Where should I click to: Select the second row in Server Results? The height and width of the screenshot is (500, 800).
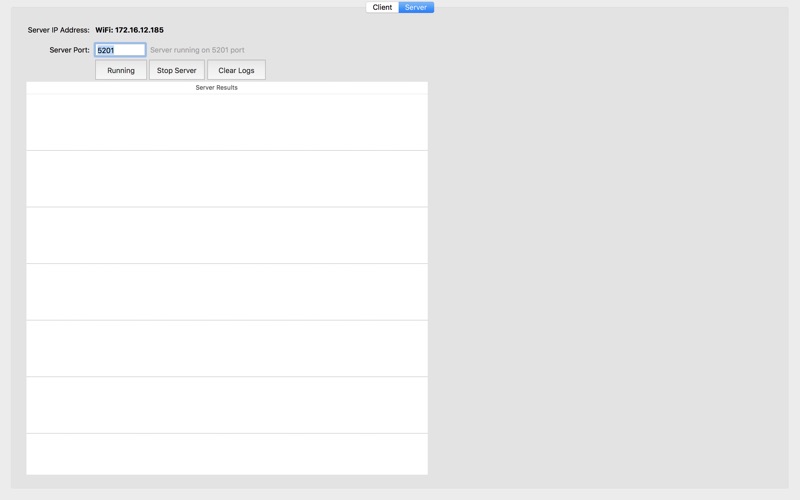(x=227, y=179)
